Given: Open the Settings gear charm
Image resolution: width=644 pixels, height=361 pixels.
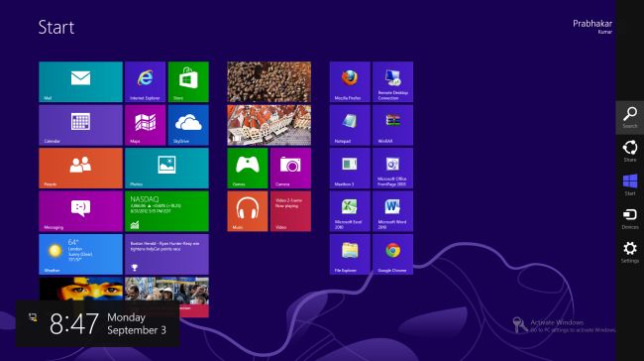Looking at the screenshot, I should click(629, 253).
